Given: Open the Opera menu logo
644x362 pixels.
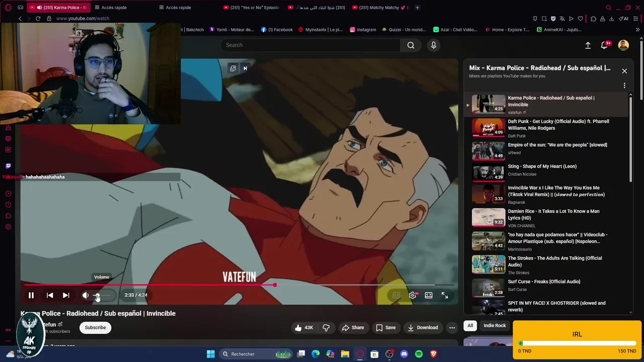Looking at the screenshot, I should point(8,8).
